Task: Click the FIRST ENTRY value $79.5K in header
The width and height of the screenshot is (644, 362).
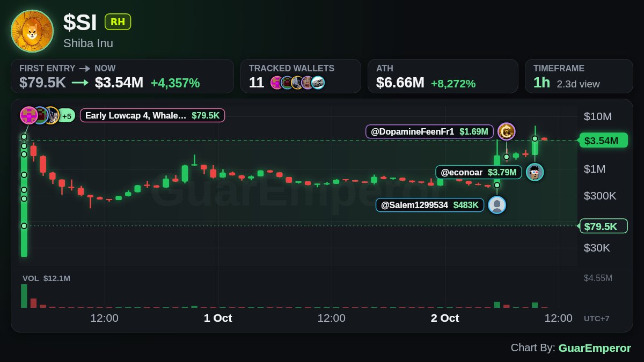Action: (42, 83)
